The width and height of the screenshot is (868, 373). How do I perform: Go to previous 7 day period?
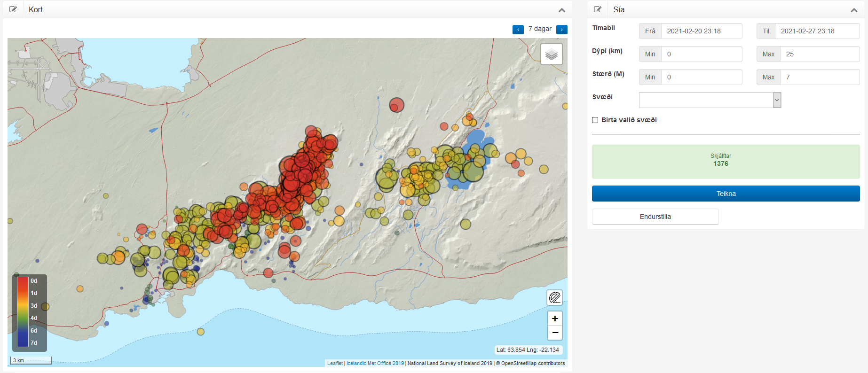point(518,30)
